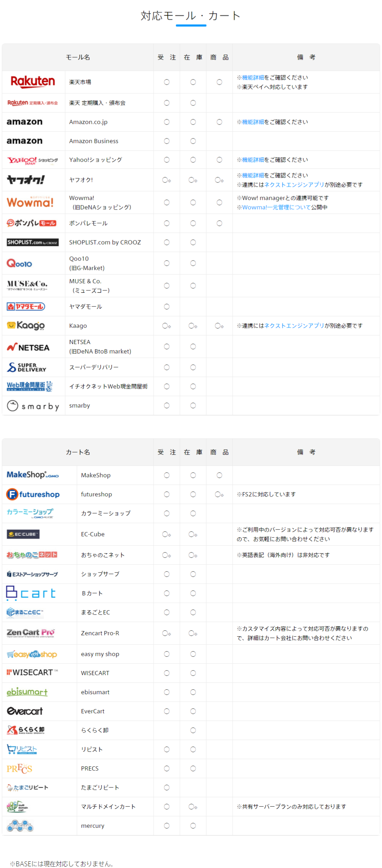Click the smarby logo
This screenshot has height=868, width=382.
click(33, 406)
